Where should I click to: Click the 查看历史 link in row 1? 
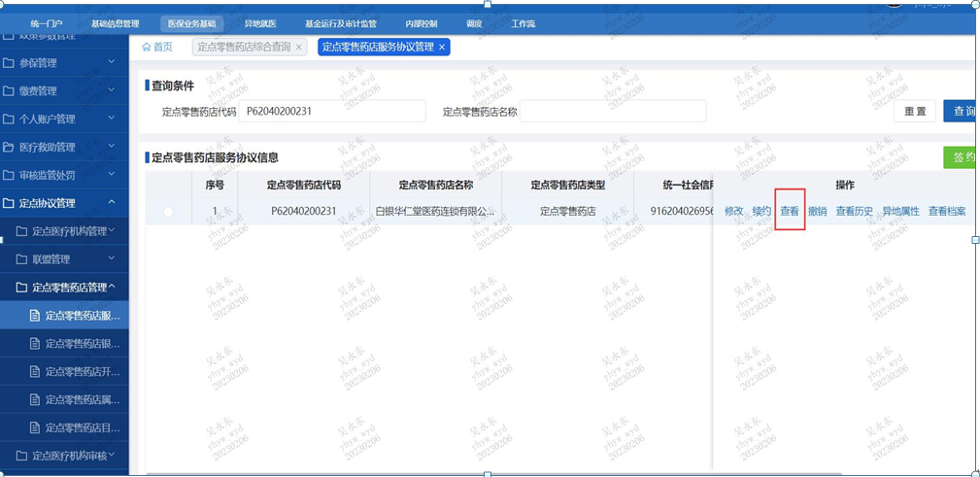coord(855,212)
